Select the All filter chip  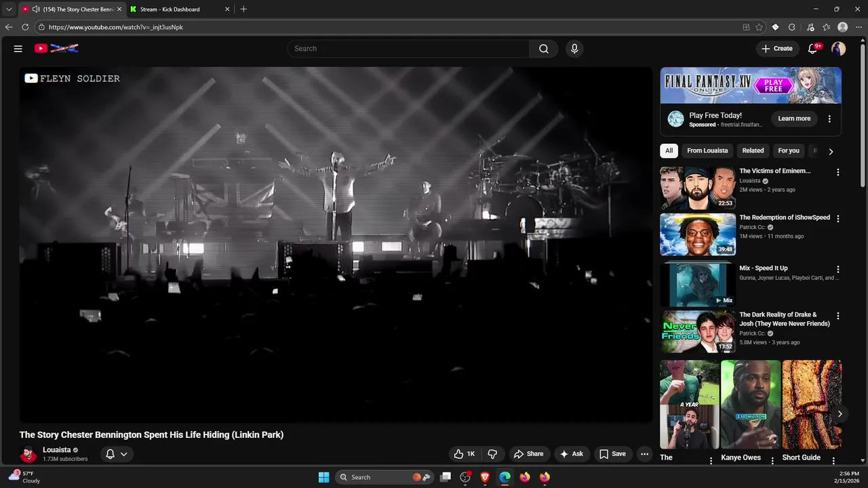point(669,150)
